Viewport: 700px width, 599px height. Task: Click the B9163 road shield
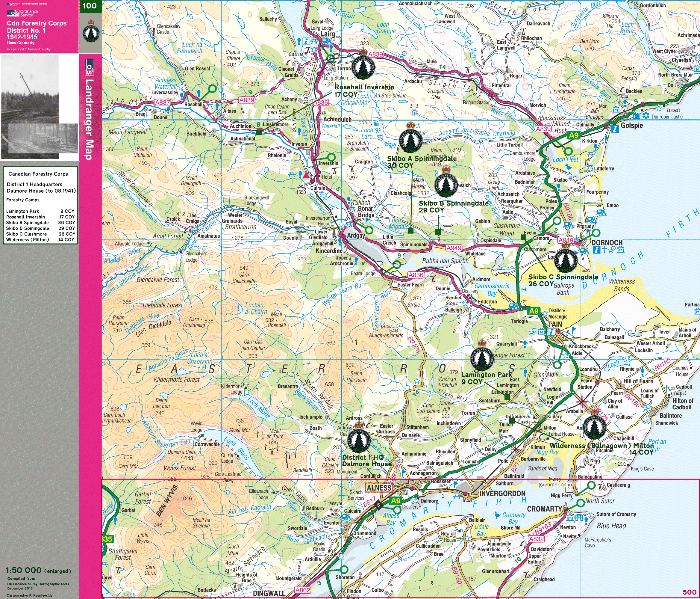[543, 528]
